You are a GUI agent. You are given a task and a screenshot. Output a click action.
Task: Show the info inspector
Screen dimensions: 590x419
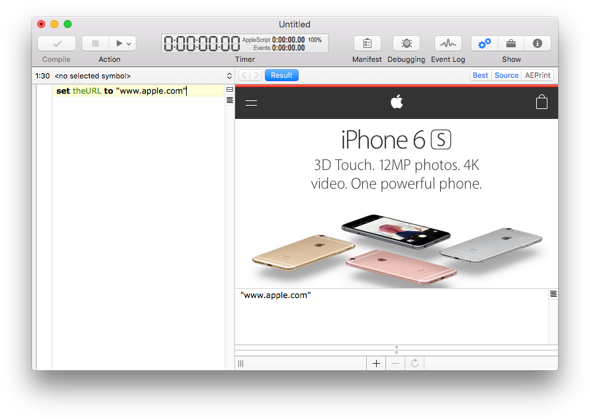537,44
